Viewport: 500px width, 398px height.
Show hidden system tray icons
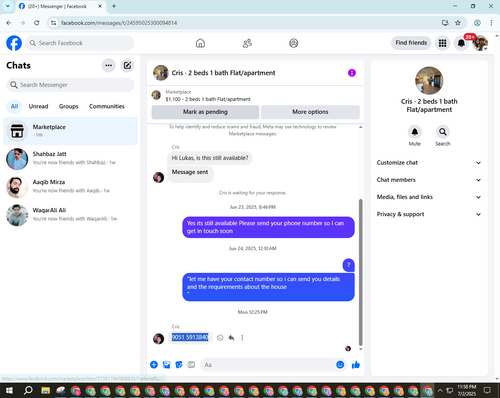(x=440, y=390)
